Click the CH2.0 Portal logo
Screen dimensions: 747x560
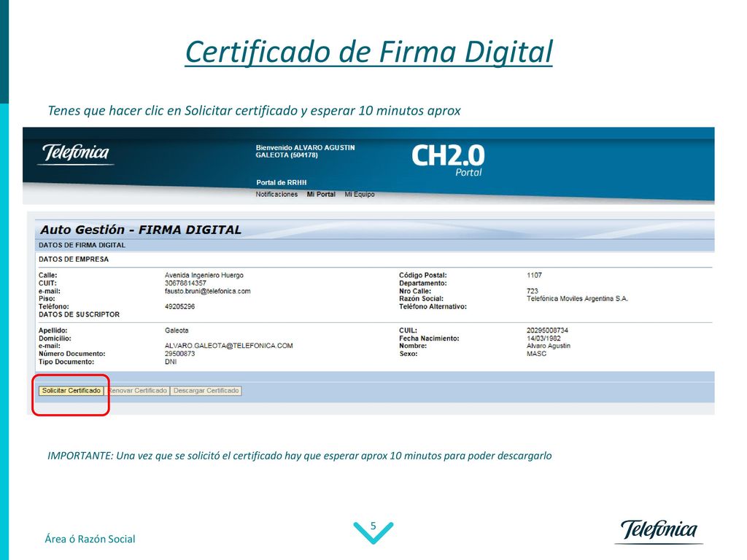448,160
